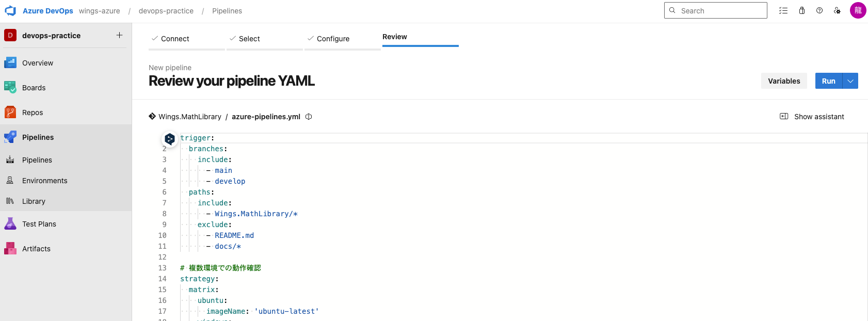The width and height of the screenshot is (868, 321).
Task: Open the wings-azure organization breadcrumb
Action: click(100, 11)
